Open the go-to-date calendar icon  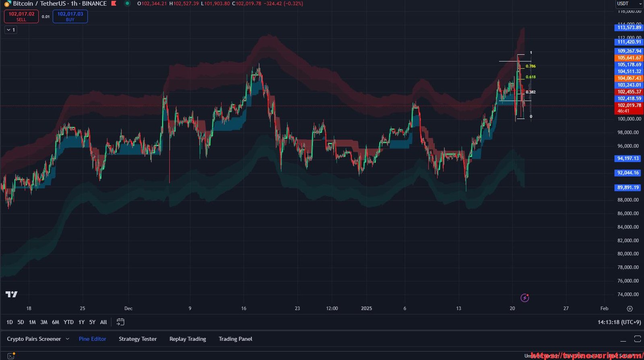120,322
